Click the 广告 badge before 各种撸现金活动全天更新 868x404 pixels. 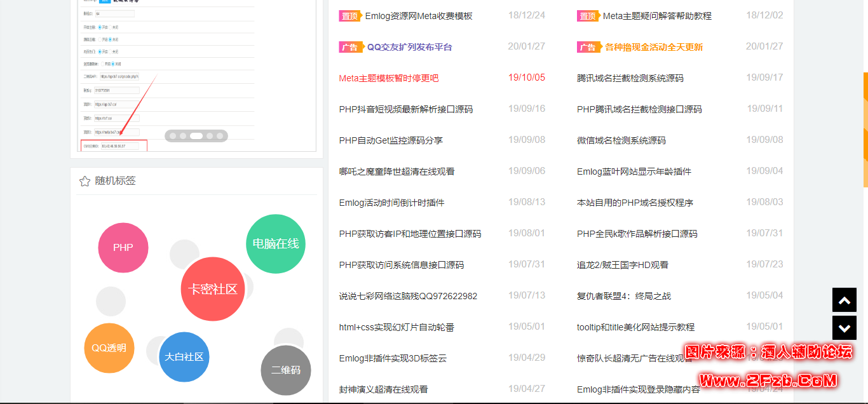tap(587, 47)
